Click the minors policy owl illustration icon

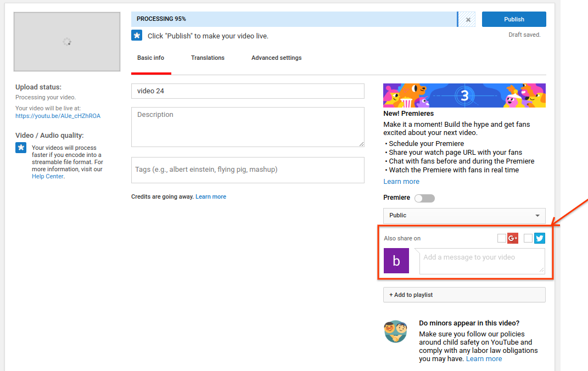[395, 331]
